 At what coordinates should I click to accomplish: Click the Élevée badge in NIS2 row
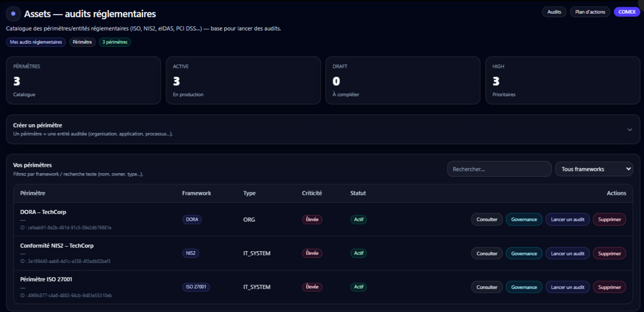(x=312, y=253)
